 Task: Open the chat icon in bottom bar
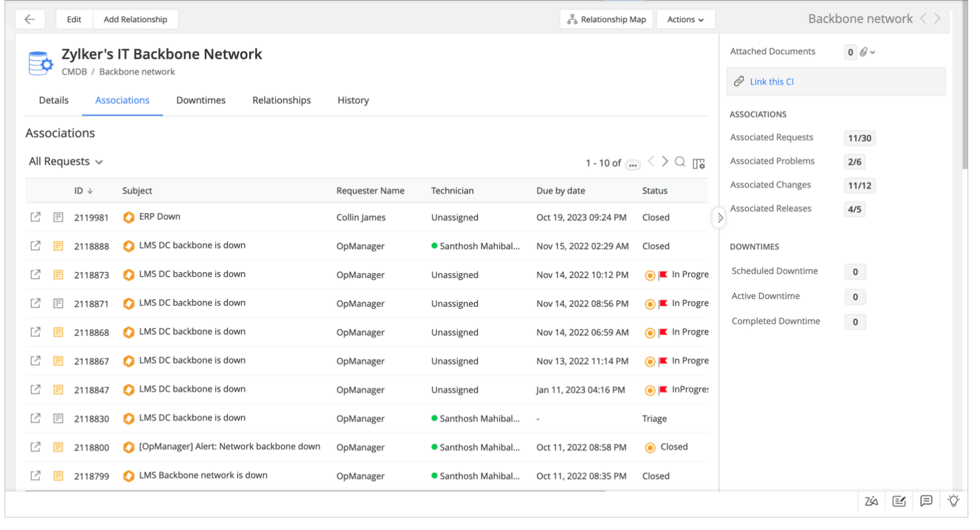[x=926, y=501]
